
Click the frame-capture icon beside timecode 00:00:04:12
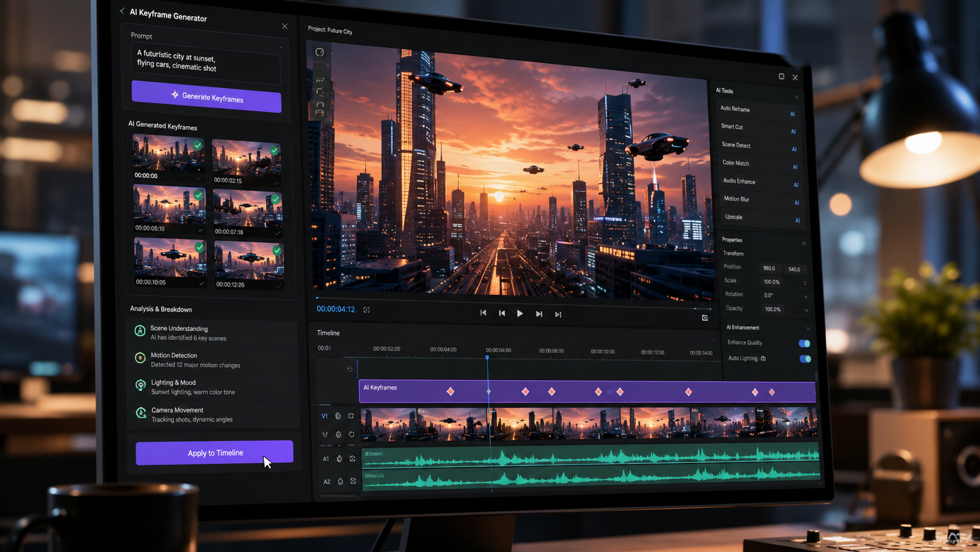click(366, 310)
